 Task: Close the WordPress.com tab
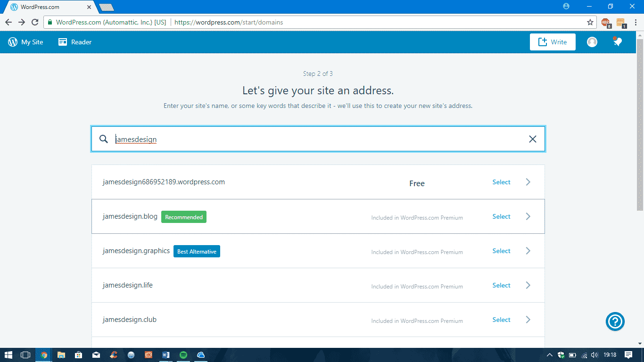89,7
